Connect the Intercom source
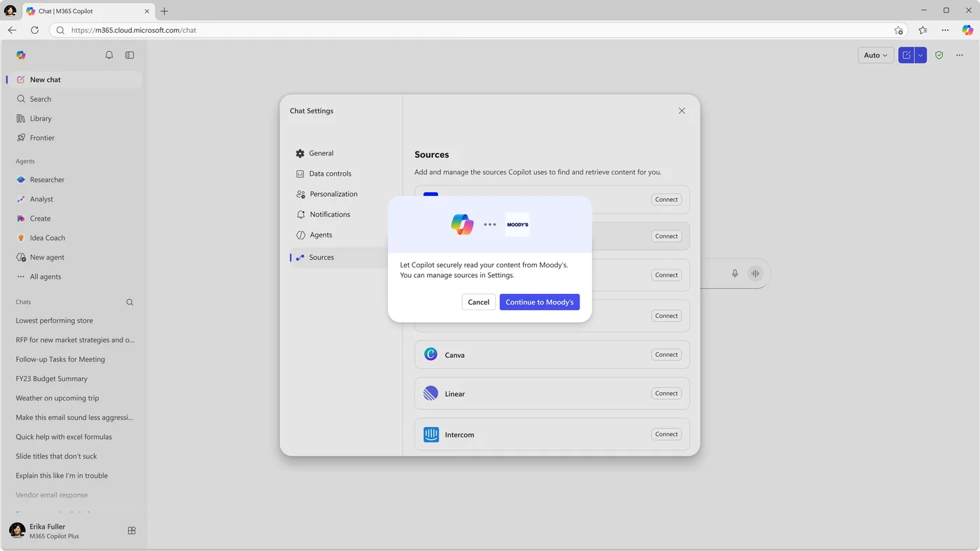This screenshot has height=551, width=980. tap(666, 434)
